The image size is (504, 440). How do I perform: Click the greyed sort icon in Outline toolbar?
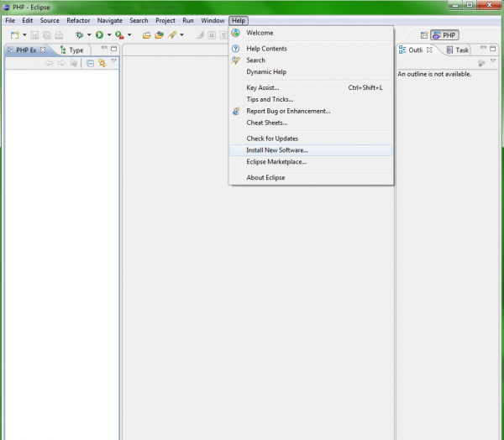tap(481, 63)
